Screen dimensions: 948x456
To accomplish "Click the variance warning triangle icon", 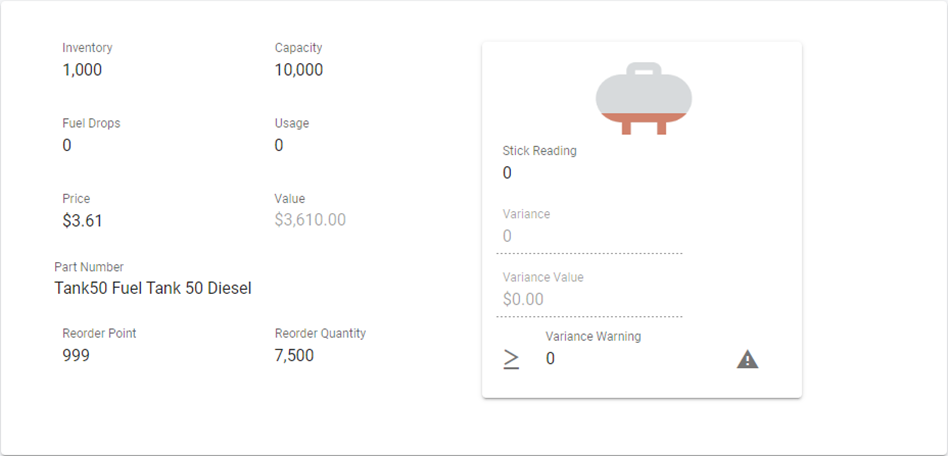I will tap(747, 359).
